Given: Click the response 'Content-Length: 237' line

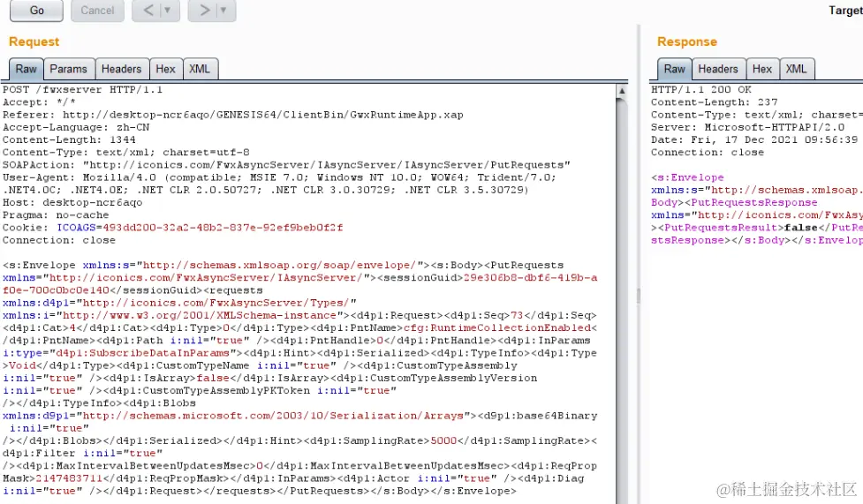Looking at the screenshot, I should coord(715,102).
